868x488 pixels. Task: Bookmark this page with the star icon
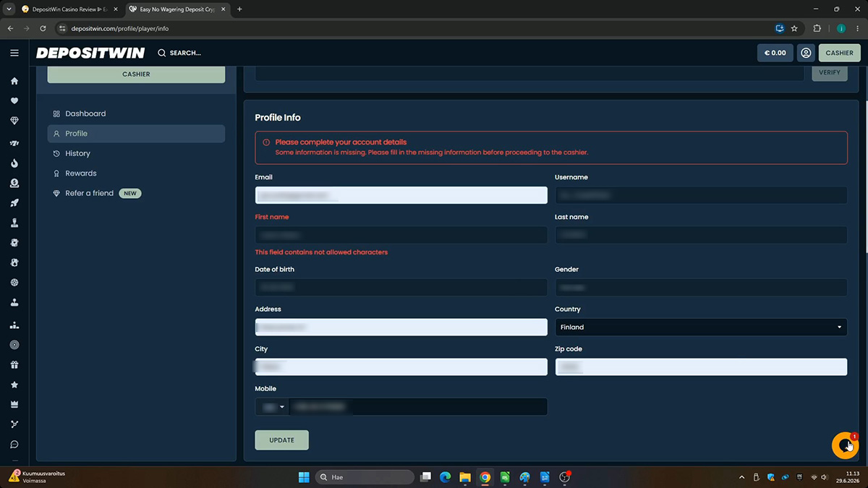794,29
